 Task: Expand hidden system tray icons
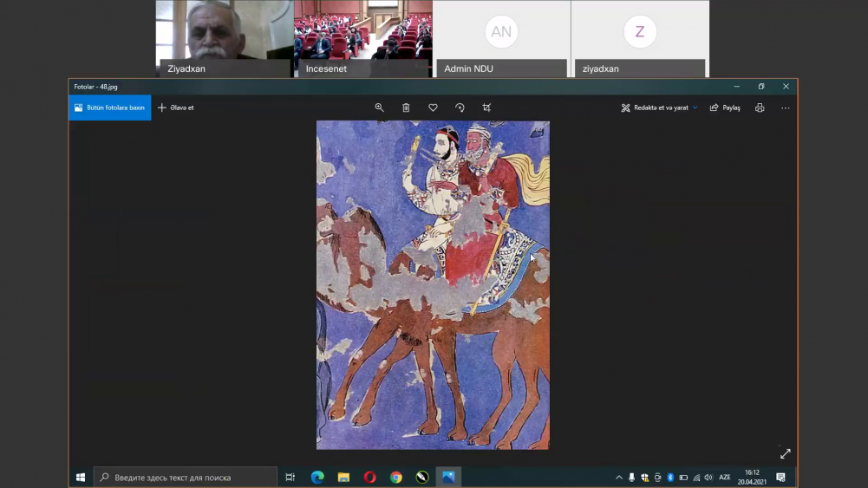(619, 478)
